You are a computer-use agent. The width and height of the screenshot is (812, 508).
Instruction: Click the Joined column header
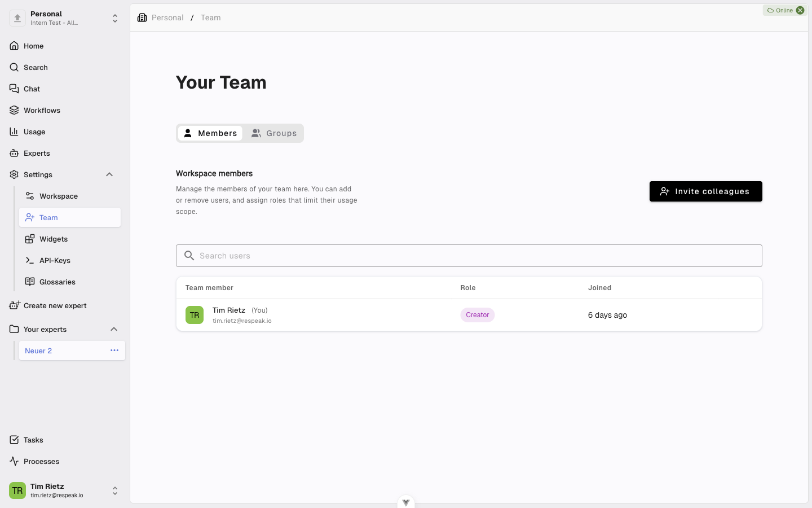click(x=599, y=288)
